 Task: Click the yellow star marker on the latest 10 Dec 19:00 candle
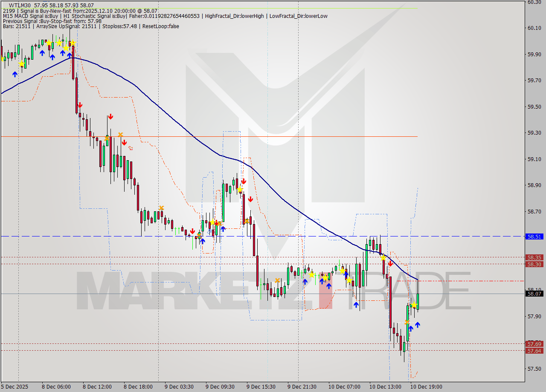[414, 305]
